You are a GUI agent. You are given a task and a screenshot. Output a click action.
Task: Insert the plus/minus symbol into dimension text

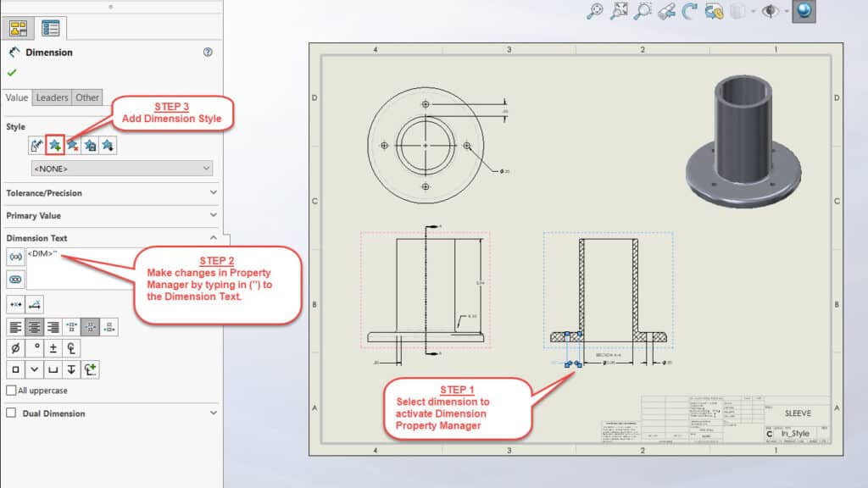click(x=53, y=348)
